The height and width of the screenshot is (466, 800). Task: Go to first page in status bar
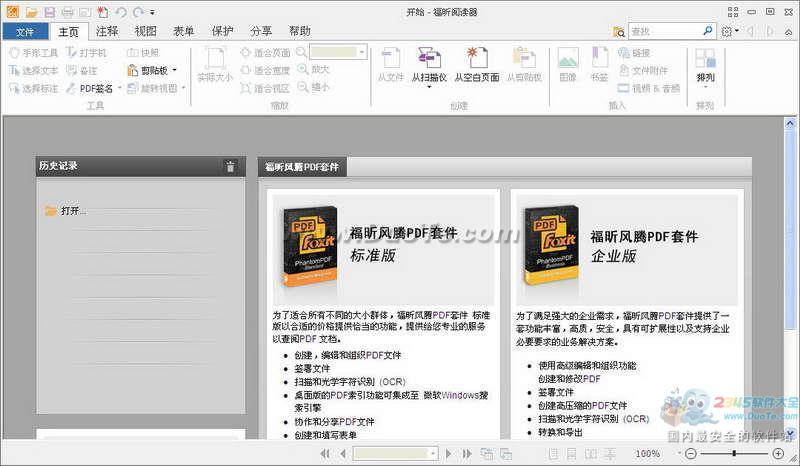click(x=325, y=453)
